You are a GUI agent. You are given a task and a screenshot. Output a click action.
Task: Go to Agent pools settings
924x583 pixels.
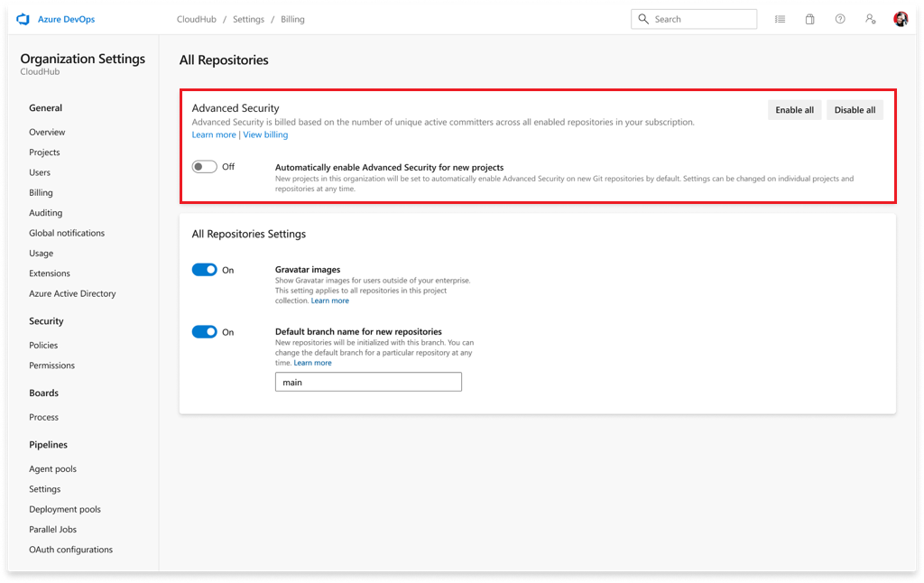pos(52,469)
